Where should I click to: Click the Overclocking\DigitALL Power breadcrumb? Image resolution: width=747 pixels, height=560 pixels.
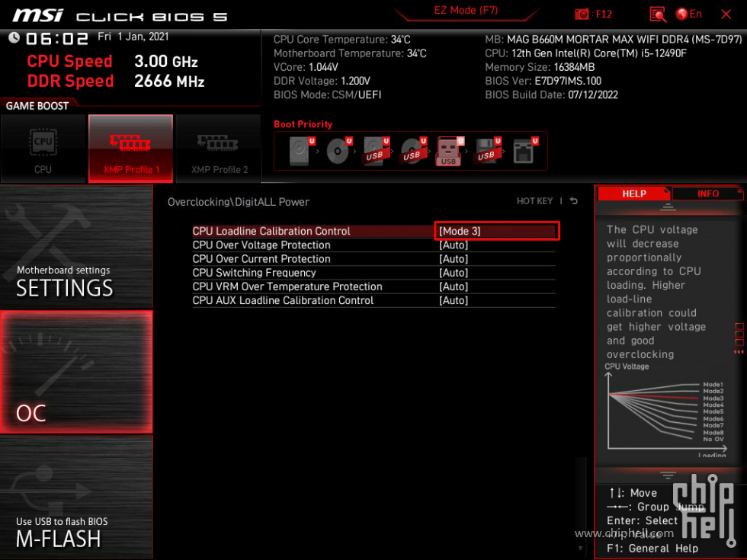(238, 202)
